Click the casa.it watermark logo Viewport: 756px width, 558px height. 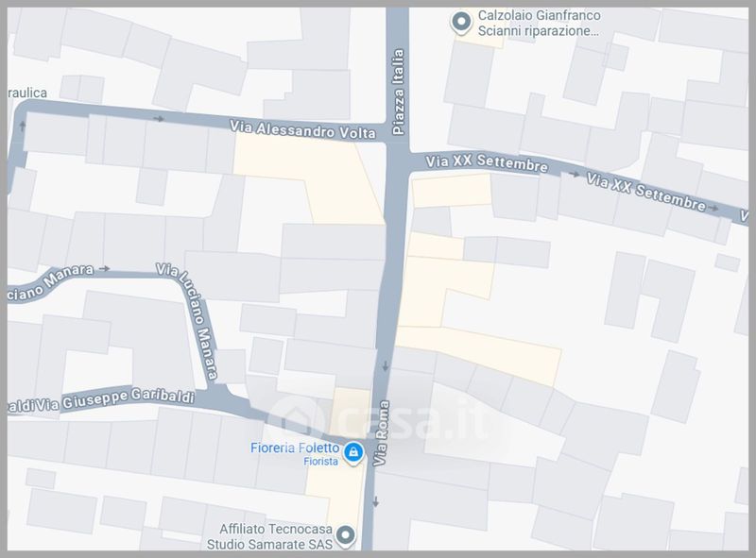click(x=384, y=420)
